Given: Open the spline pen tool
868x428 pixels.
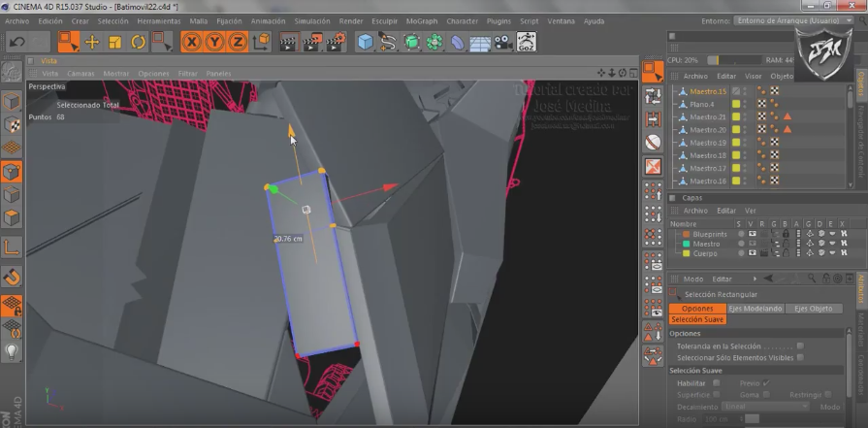Looking at the screenshot, I should pos(388,42).
